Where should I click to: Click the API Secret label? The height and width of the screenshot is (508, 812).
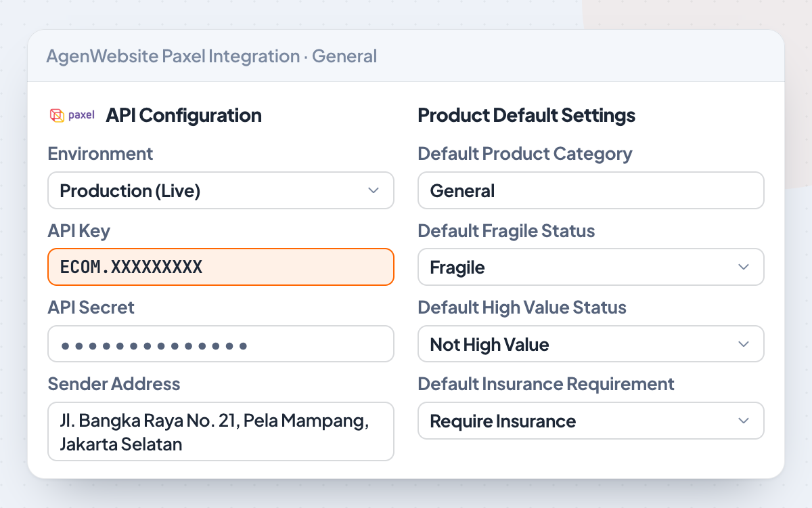click(91, 308)
